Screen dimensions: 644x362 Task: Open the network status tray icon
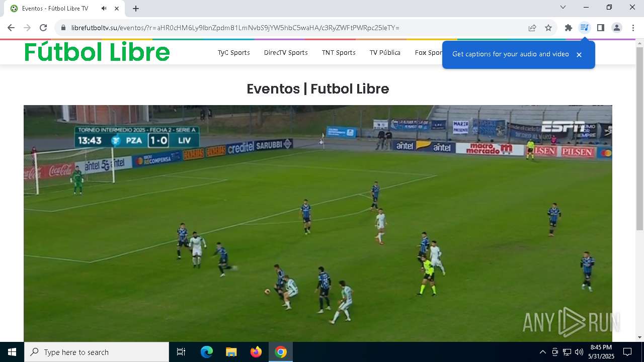coord(567,352)
